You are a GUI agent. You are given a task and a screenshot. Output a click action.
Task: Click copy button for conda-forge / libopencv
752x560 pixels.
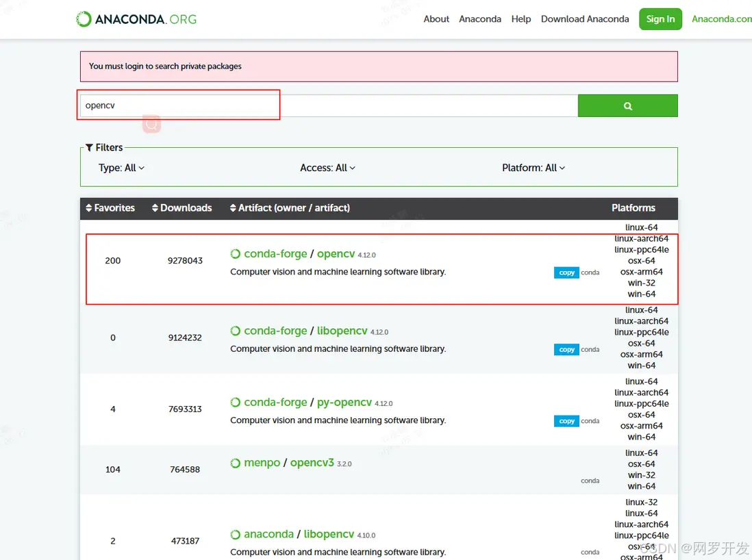[x=566, y=350]
